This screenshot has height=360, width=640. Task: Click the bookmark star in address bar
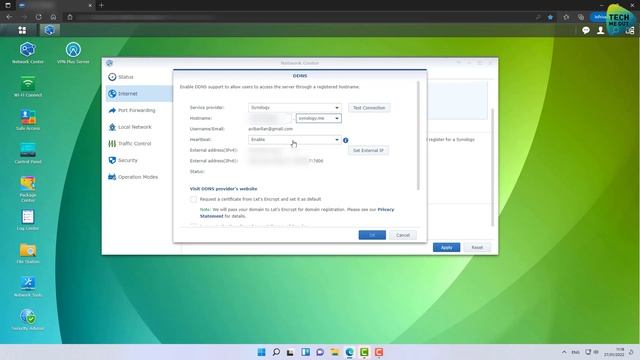pos(551,17)
